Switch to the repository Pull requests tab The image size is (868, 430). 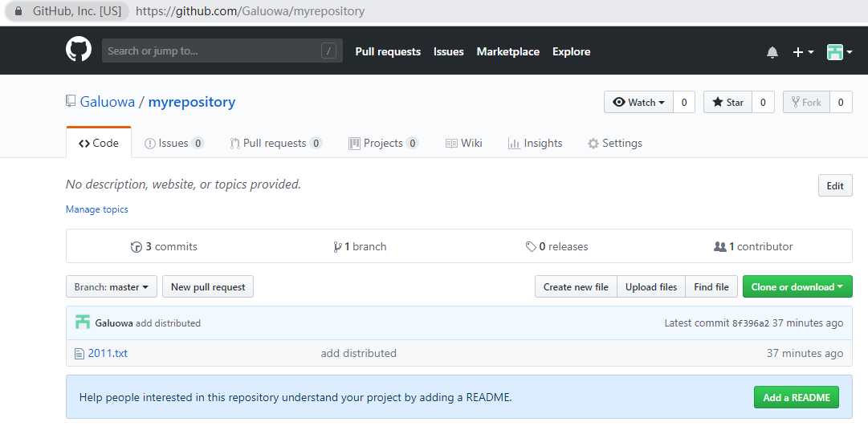point(275,144)
